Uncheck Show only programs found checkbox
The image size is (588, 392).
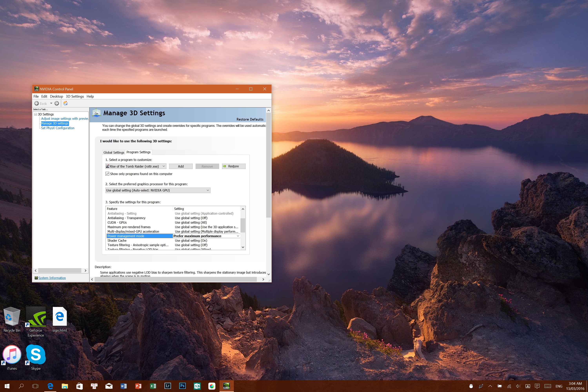(x=107, y=174)
